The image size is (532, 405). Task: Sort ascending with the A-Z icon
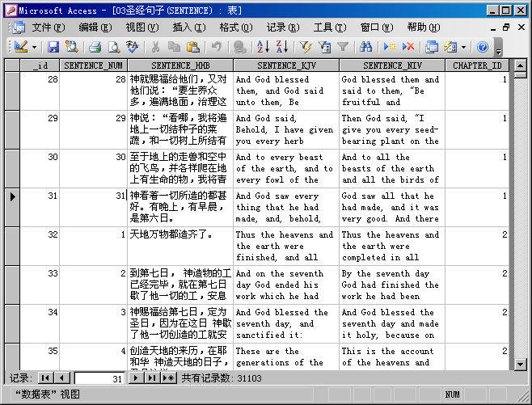[263, 46]
